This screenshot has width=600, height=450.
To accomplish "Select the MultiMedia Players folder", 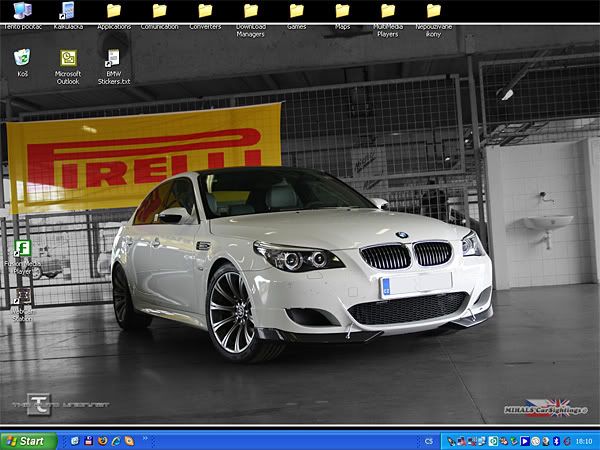I will 388,19.
